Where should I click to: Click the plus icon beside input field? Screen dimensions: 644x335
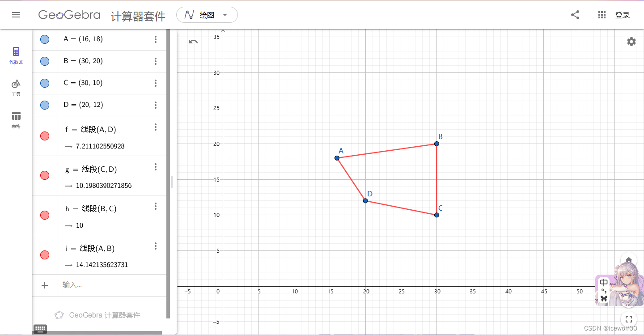(45, 285)
